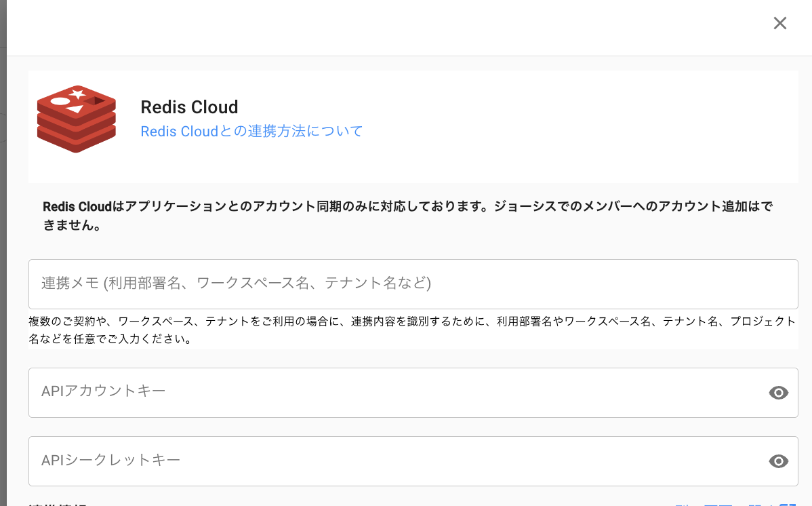Viewport: 812px width, 506px height.
Task: Click the blue icon at bottom right corner
Action: pos(788,503)
